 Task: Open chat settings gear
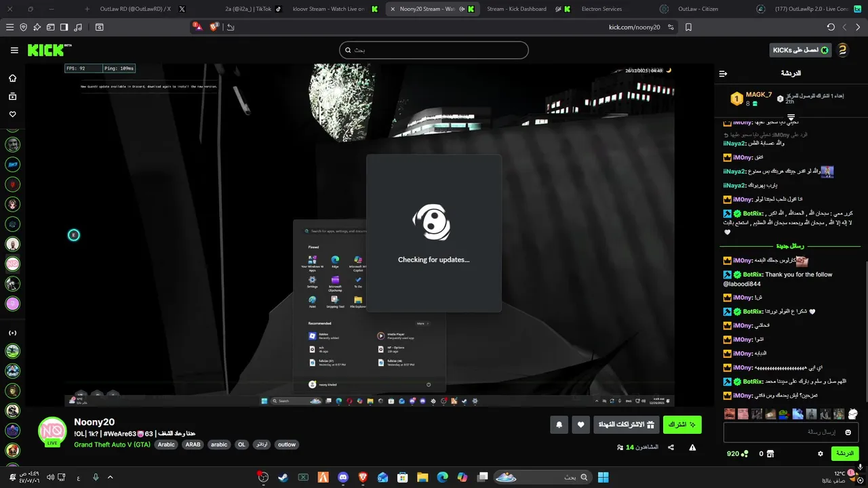coord(820,453)
